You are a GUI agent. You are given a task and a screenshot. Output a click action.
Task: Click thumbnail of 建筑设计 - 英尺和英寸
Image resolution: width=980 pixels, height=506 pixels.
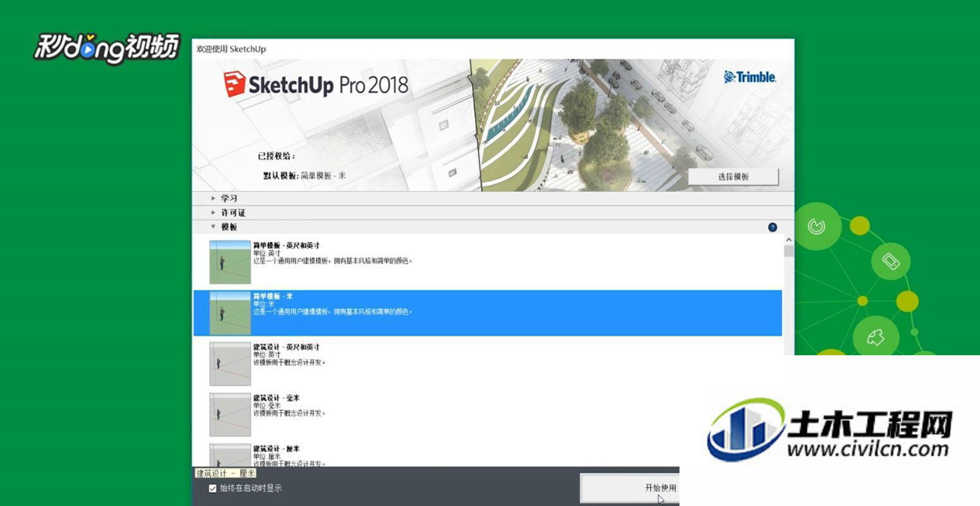(230, 364)
